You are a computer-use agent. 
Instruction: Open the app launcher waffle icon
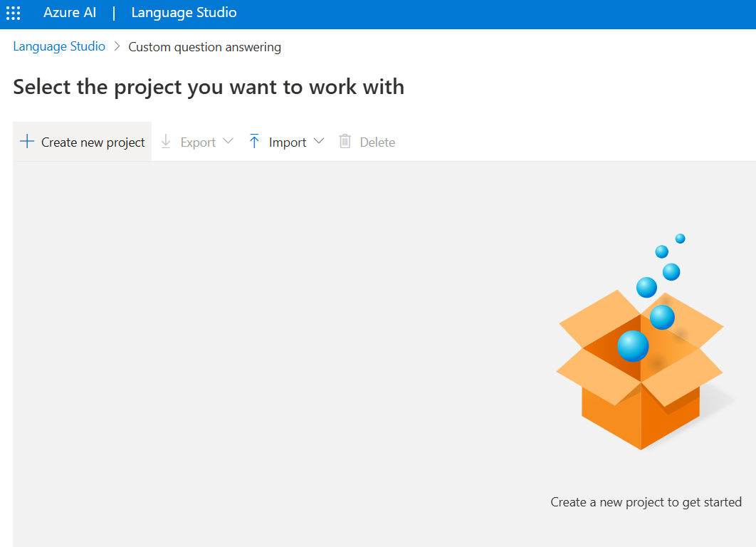tap(13, 14)
